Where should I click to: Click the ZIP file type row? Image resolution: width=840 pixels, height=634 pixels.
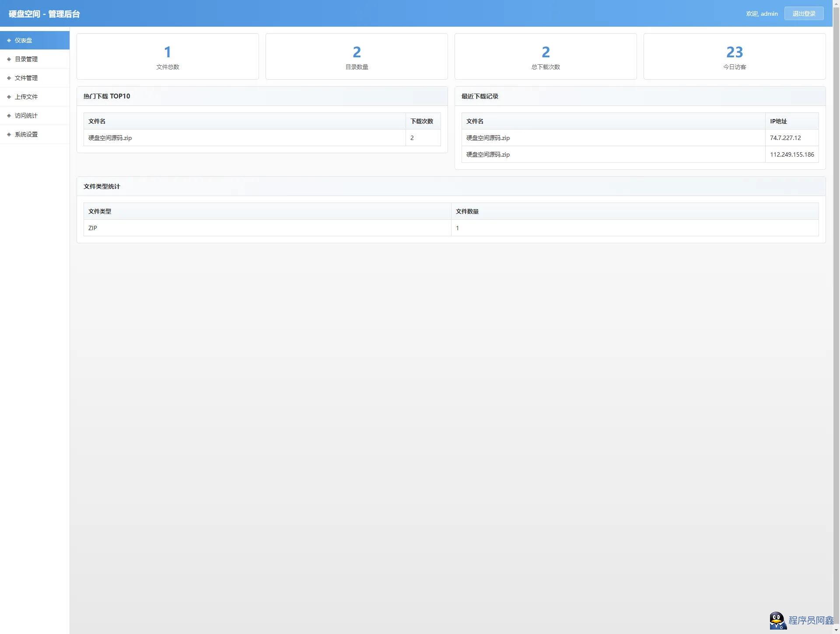(93, 228)
